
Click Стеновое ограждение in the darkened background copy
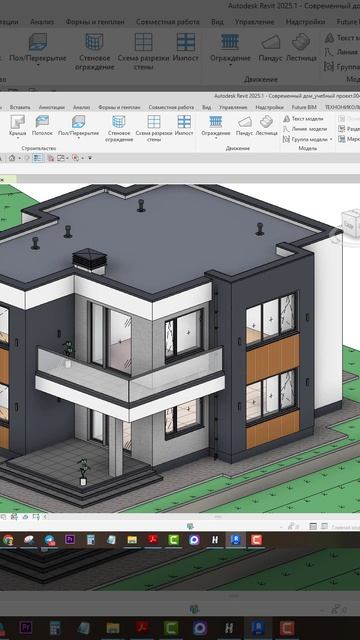pyautogui.click(x=94, y=52)
